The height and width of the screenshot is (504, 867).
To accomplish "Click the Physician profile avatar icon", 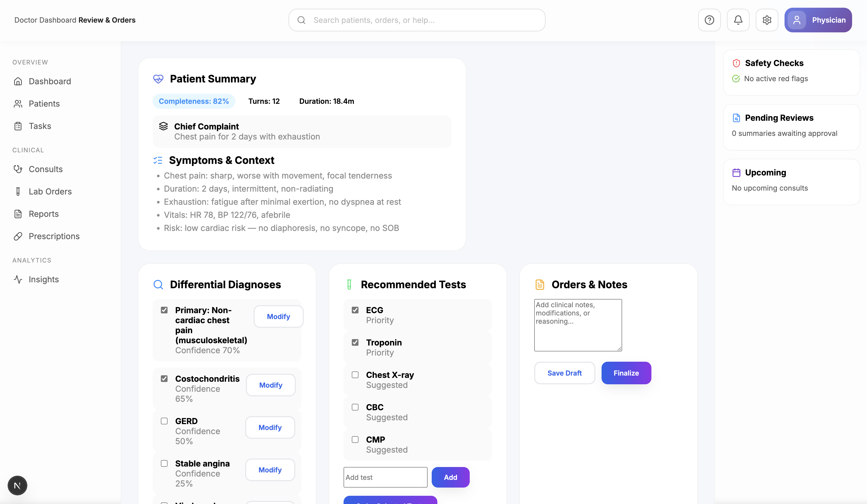I will point(797,20).
